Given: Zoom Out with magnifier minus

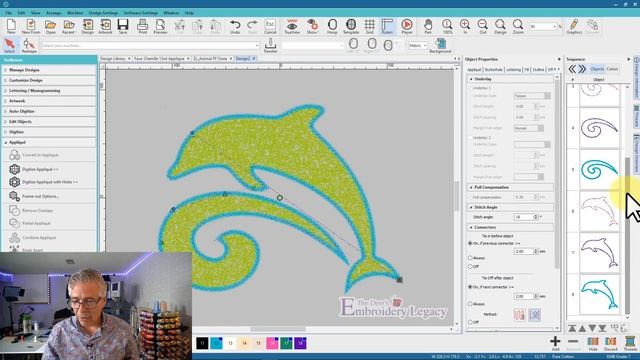Looking at the screenshot, I should pyautogui.click(x=482, y=27).
